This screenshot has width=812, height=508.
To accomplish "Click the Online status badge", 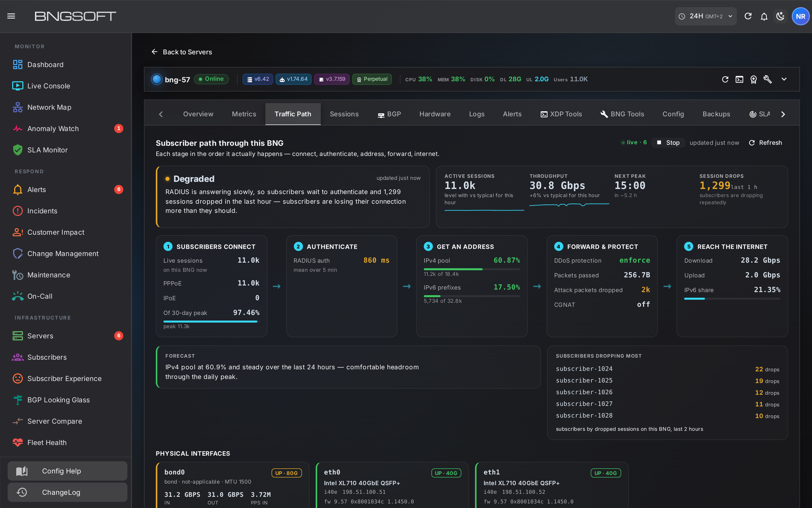I will 211,79.
